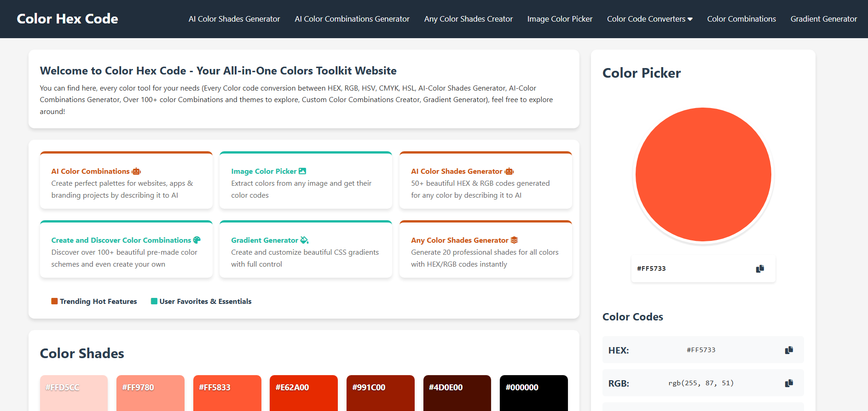The width and height of the screenshot is (868, 411).
Task: Click robot icon beside AI Color Combinations
Action: pos(136,171)
